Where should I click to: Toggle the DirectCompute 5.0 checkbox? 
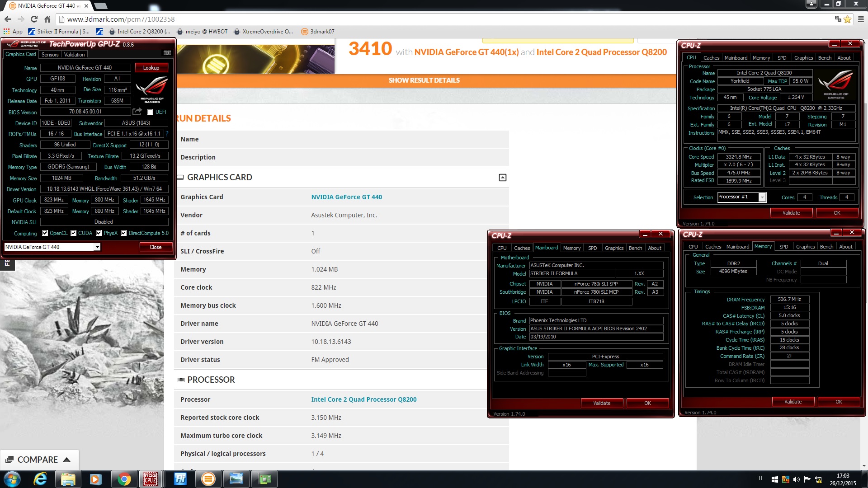tap(124, 233)
